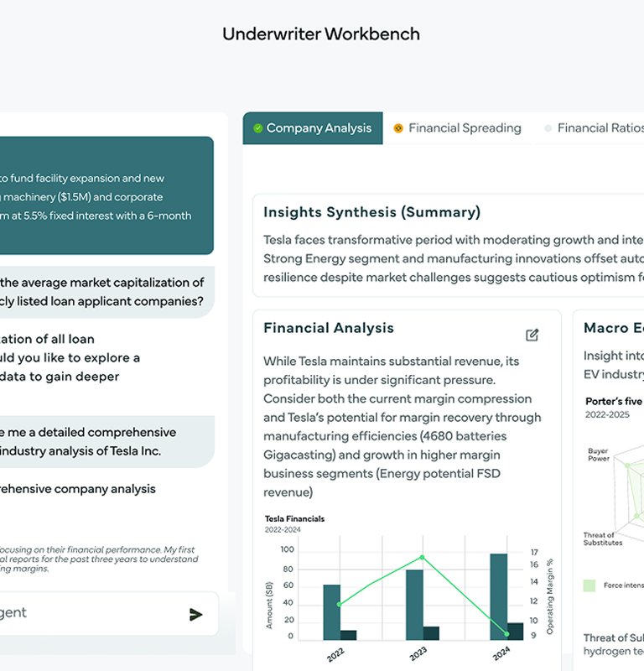This screenshot has width=644, height=671.
Task: Click the 2023 operating margin line point
Action: tap(423, 557)
